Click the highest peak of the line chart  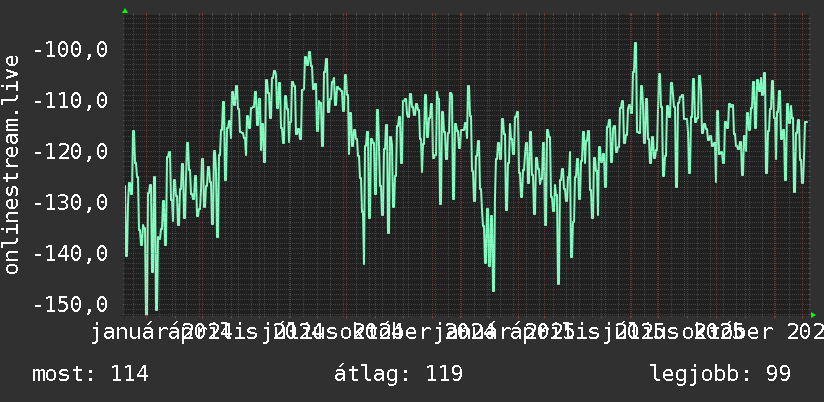point(635,43)
